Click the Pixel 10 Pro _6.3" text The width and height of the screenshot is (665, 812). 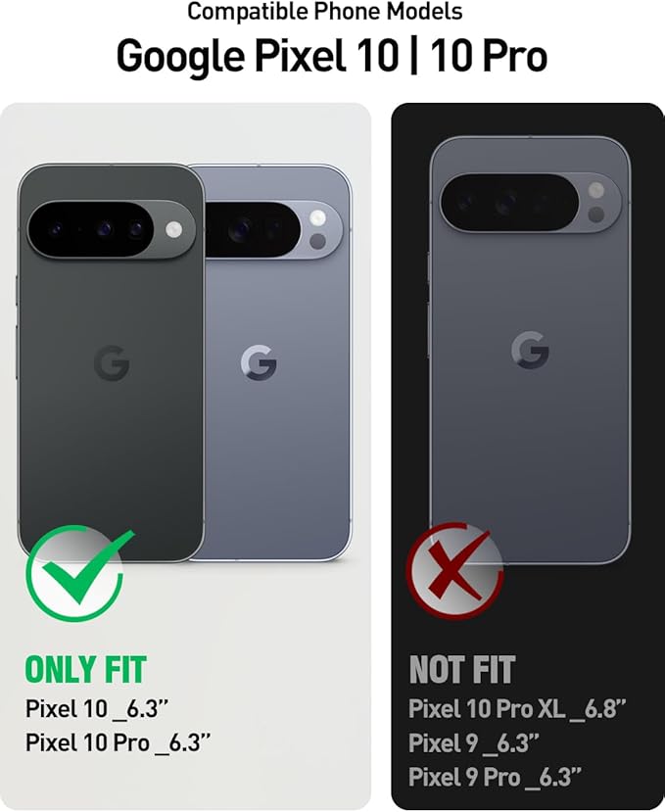119,742
